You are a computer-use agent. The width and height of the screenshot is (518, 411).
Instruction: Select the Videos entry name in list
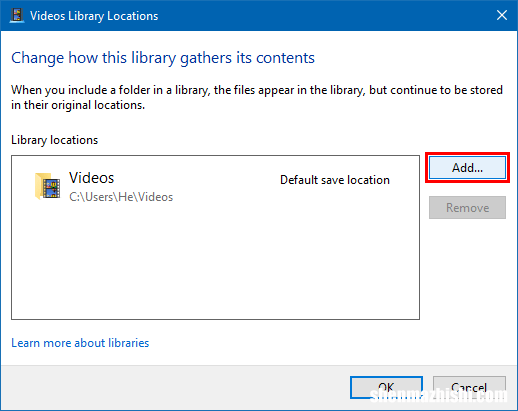(x=92, y=178)
